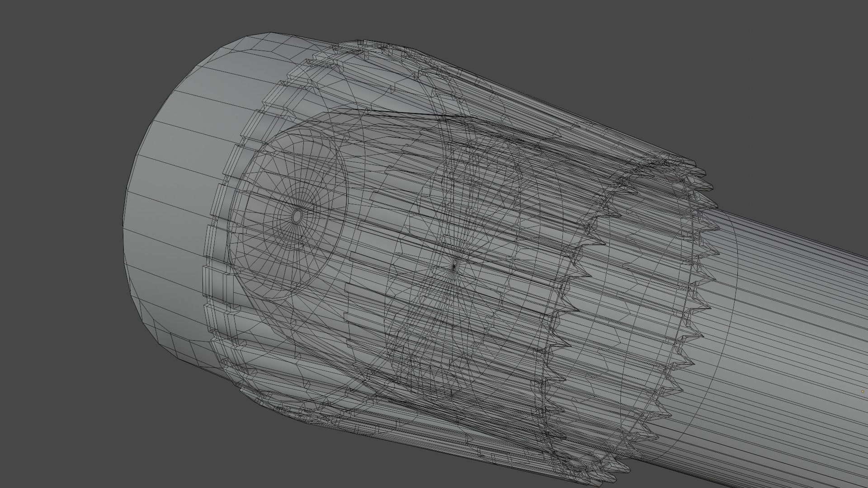Click the center vertex of the inner wireframe sphere
868x488 pixels.
(x=454, y=267)
